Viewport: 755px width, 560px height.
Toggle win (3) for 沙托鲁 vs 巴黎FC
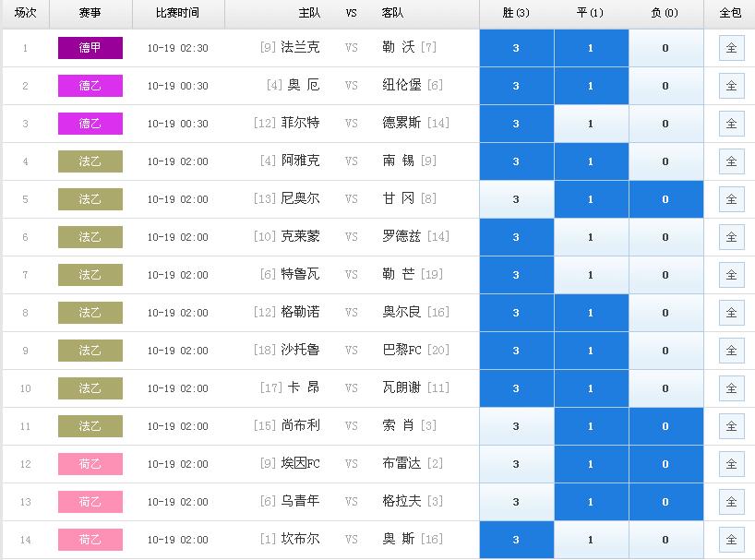[517, 351]
